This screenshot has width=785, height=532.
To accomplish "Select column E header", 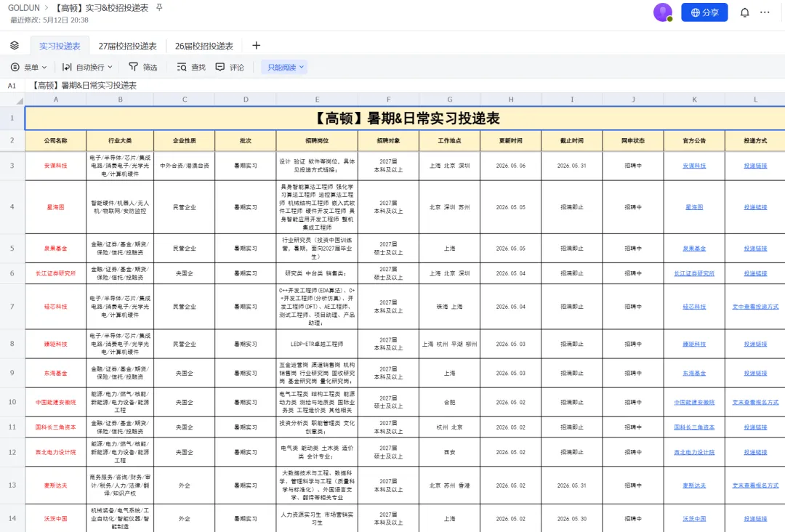I will (x=317, y=100).
